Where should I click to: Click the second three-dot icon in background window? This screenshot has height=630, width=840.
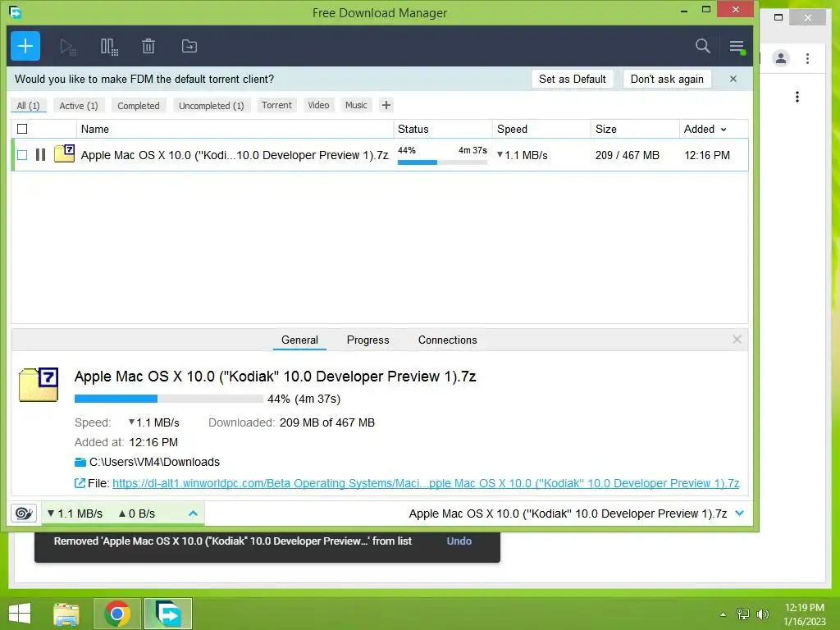(797, 97)
